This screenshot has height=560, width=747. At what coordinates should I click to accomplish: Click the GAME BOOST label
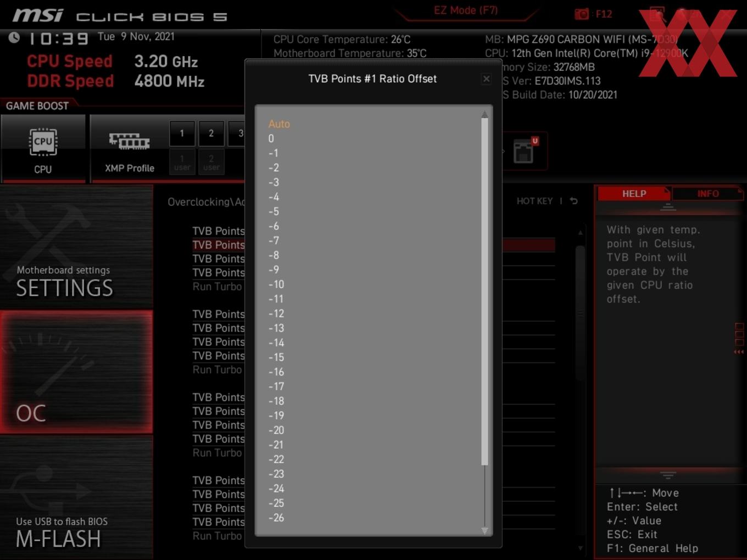tap(37, 105)
